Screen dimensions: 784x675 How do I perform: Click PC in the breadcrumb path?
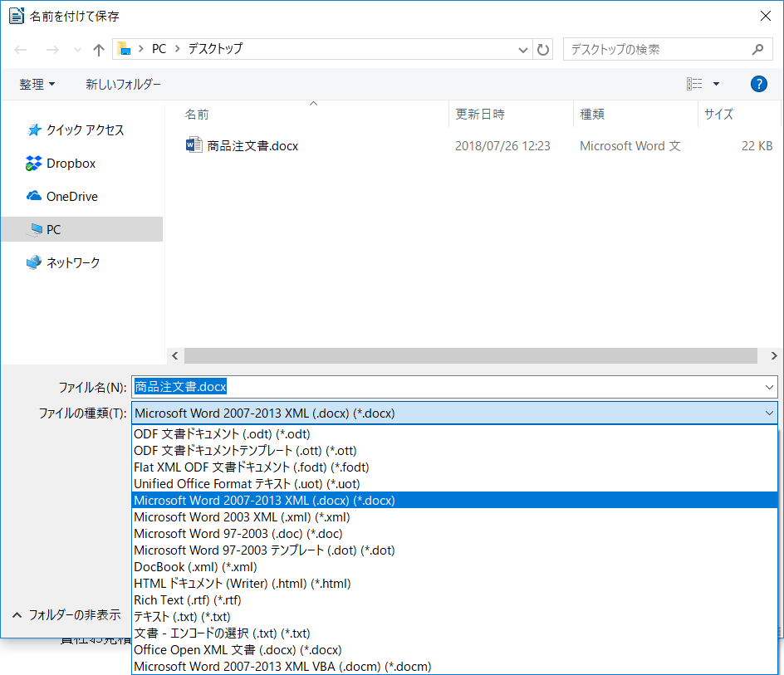coord(159,50)
